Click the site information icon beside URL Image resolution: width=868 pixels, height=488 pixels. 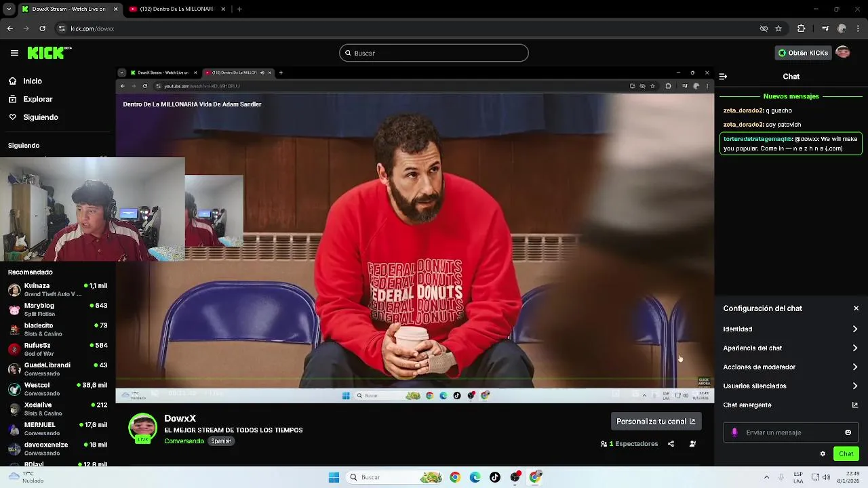tap(62, 28)
